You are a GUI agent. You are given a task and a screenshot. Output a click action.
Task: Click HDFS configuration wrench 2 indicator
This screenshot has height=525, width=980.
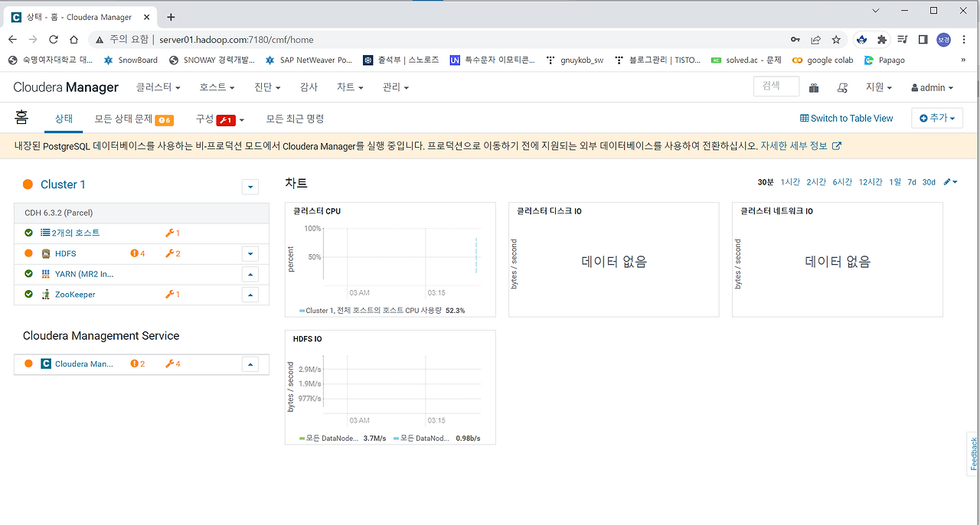point(173,253)
